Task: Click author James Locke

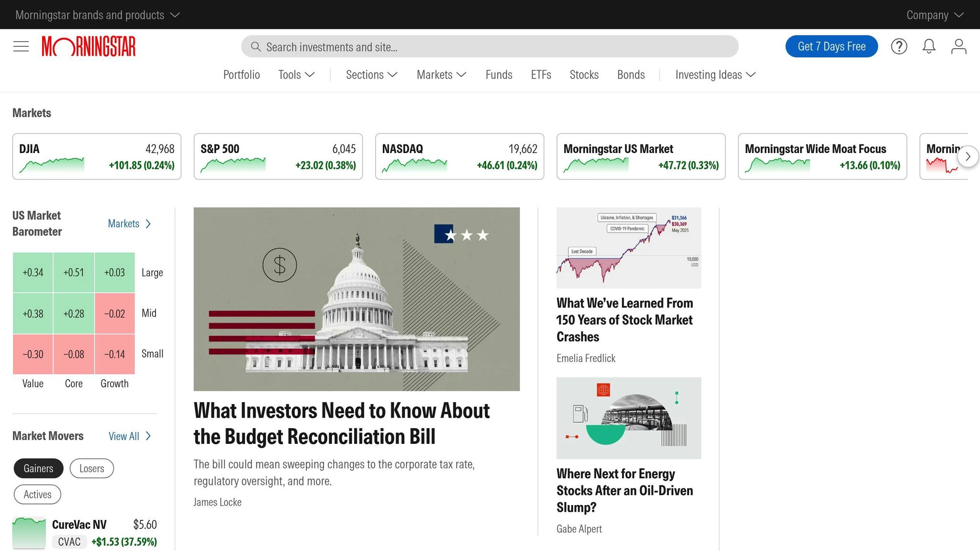Action: (x=217, y=502)
